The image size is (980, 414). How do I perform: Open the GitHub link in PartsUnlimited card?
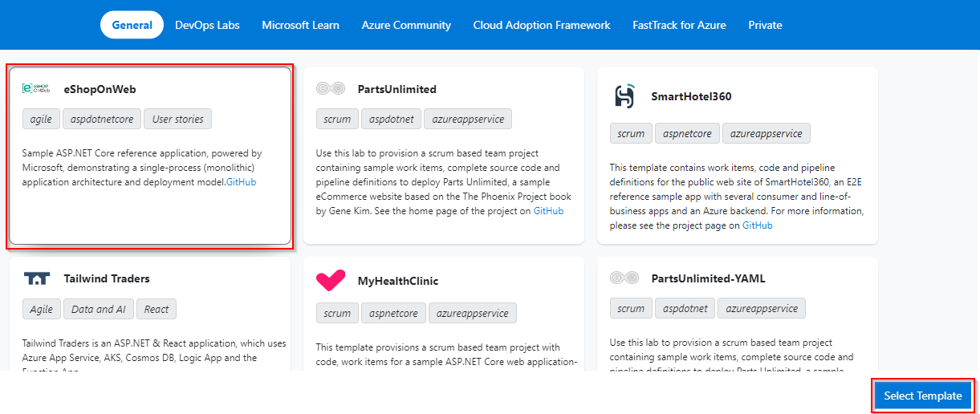[x=549, y=211]
